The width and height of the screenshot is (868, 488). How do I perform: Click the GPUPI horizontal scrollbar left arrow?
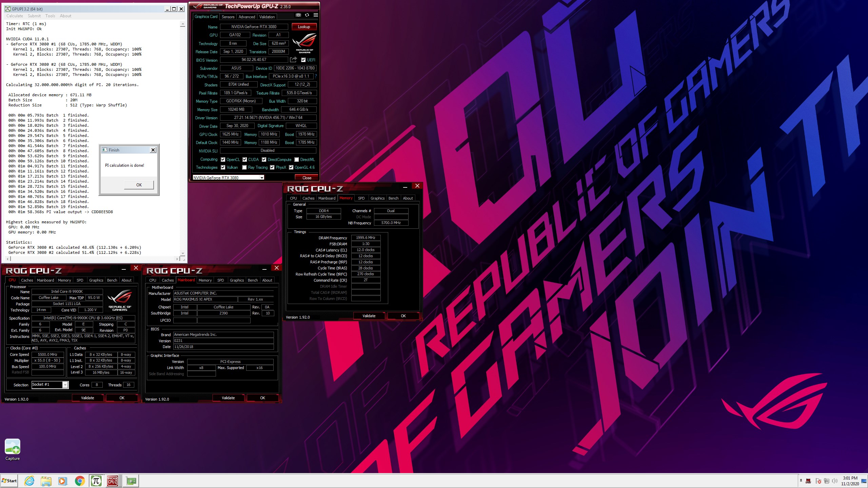coord(8,259)
